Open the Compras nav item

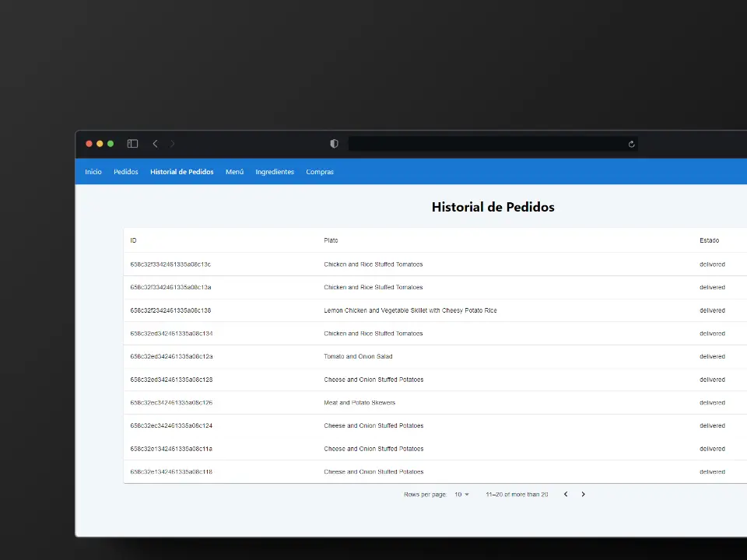320,172
